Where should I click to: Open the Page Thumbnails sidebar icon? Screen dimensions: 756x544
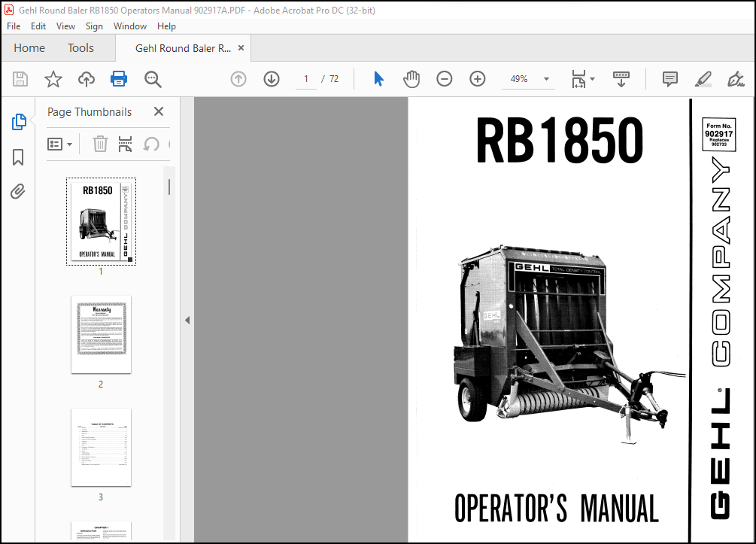tap(18, 122)
